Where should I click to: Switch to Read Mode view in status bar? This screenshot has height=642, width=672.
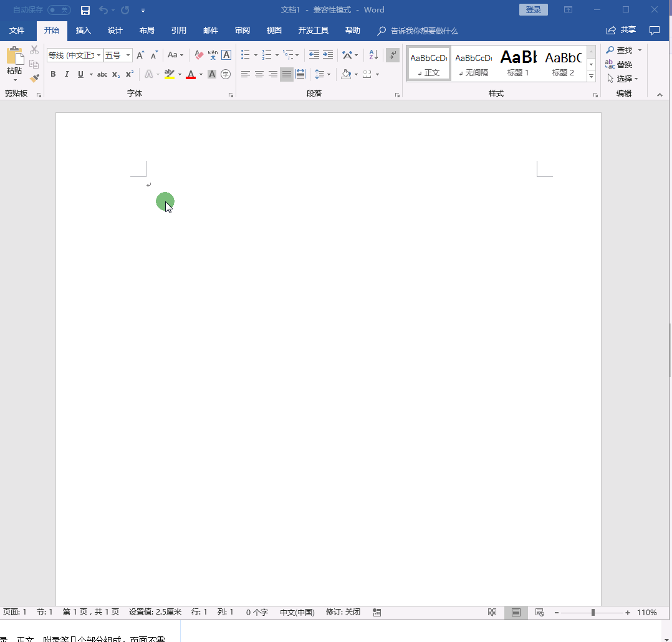pos(492,612)
